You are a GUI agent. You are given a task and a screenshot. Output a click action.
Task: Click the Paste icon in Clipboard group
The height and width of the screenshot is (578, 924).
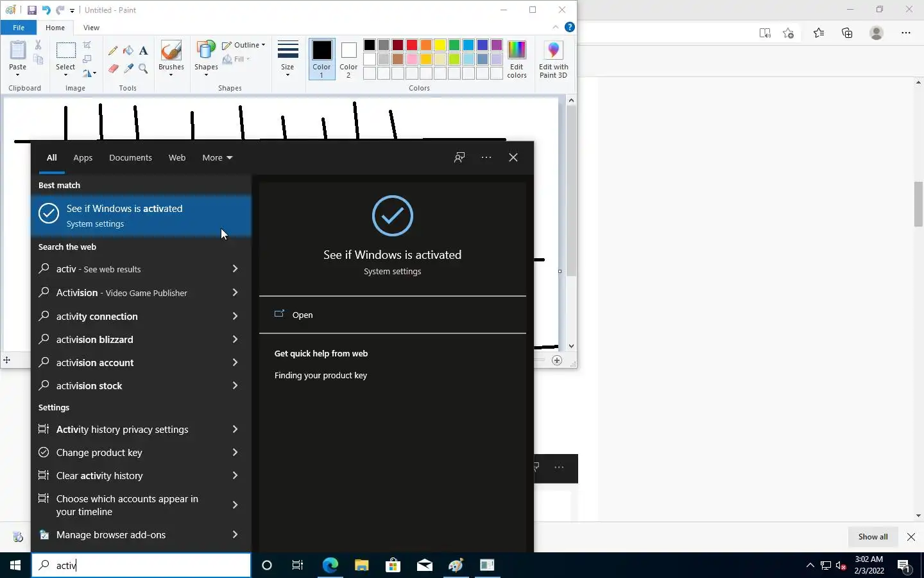(x=17, y=51)
